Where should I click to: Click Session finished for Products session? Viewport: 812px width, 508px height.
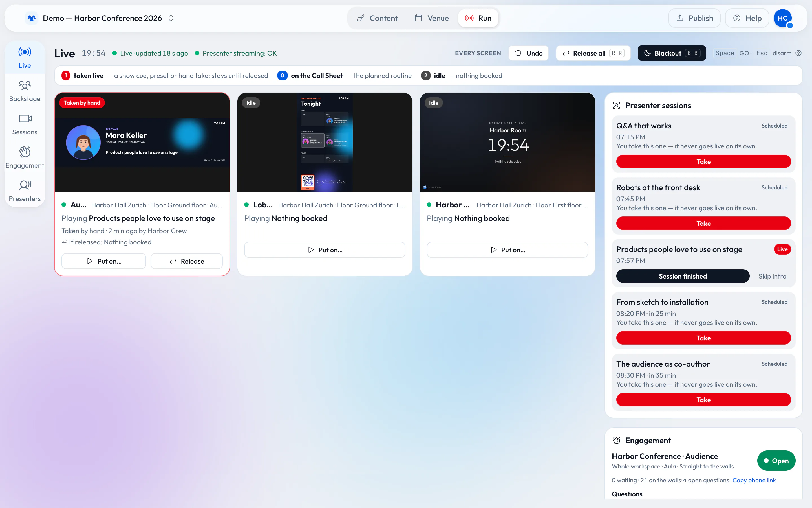pos(683,276)
